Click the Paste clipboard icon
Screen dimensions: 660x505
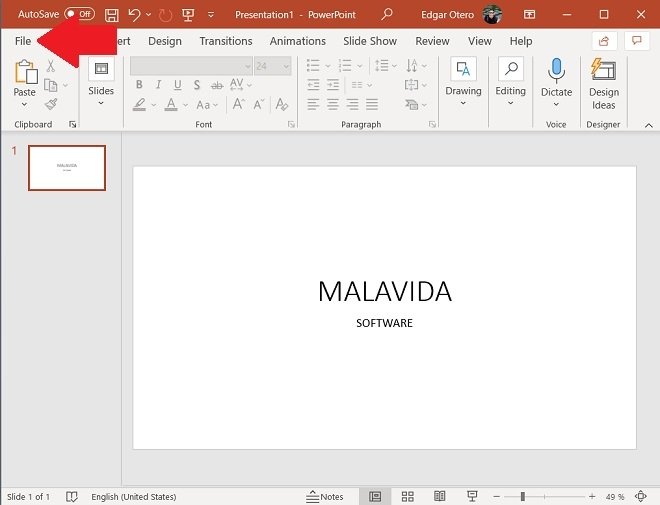(x=26, y=72)
